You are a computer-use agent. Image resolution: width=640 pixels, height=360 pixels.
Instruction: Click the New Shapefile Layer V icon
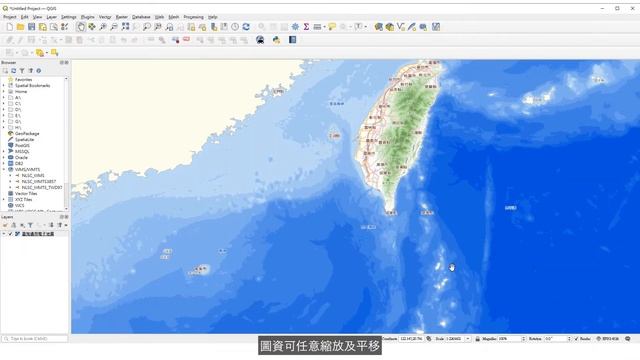(400, 27)
